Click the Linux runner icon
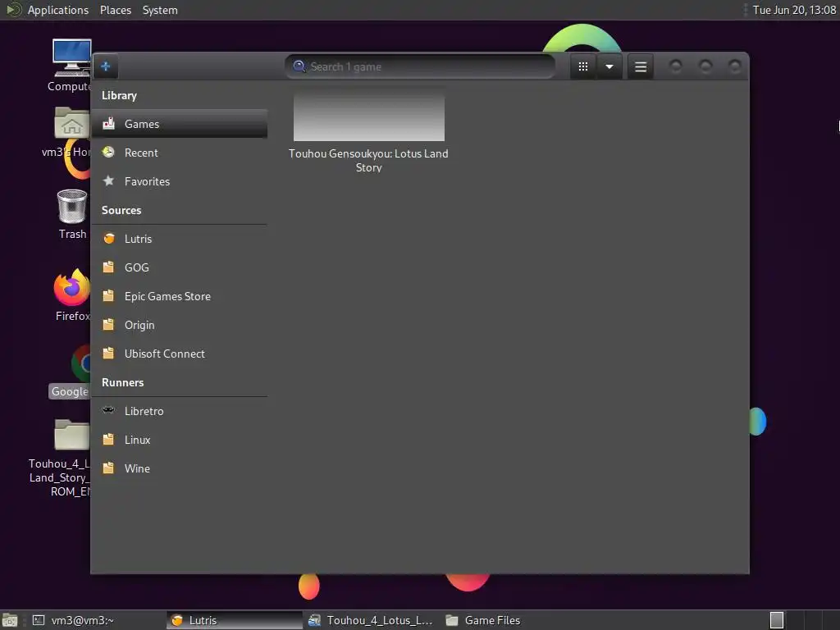 click(109, 440)
